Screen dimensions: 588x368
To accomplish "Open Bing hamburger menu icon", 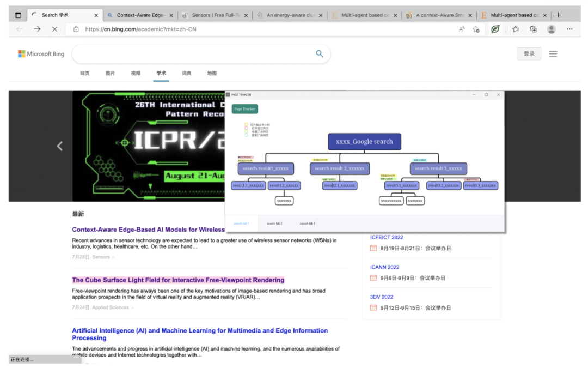I will click(553, 53).
